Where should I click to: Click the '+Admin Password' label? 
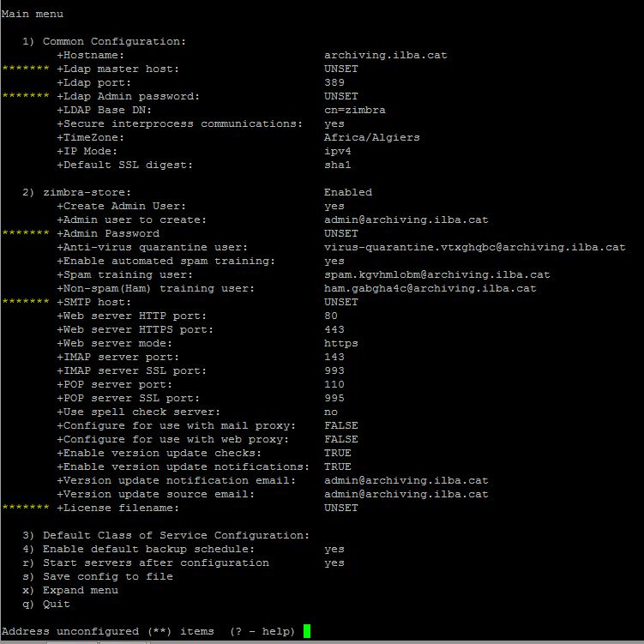107,233
